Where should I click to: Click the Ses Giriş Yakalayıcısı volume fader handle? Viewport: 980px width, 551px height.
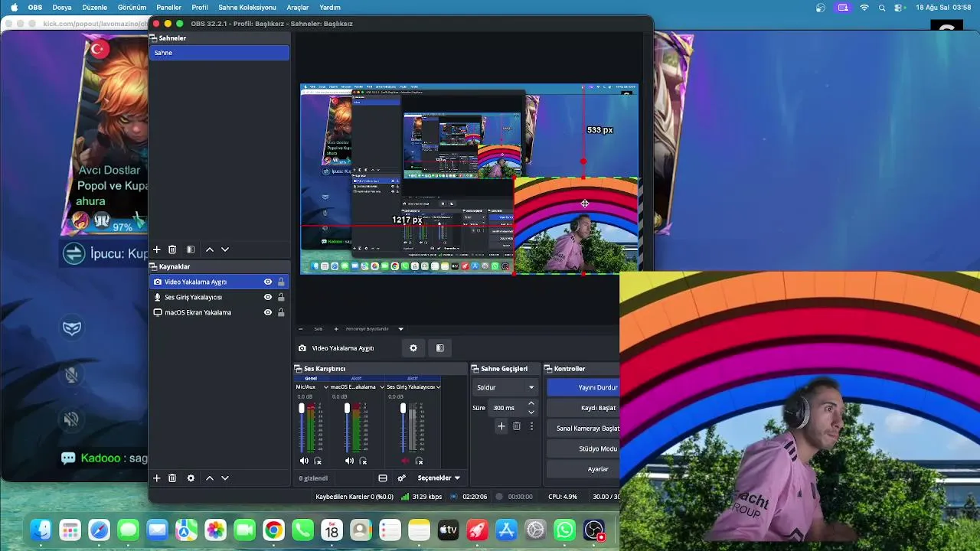pyautogui.click(x=403, y=409)
